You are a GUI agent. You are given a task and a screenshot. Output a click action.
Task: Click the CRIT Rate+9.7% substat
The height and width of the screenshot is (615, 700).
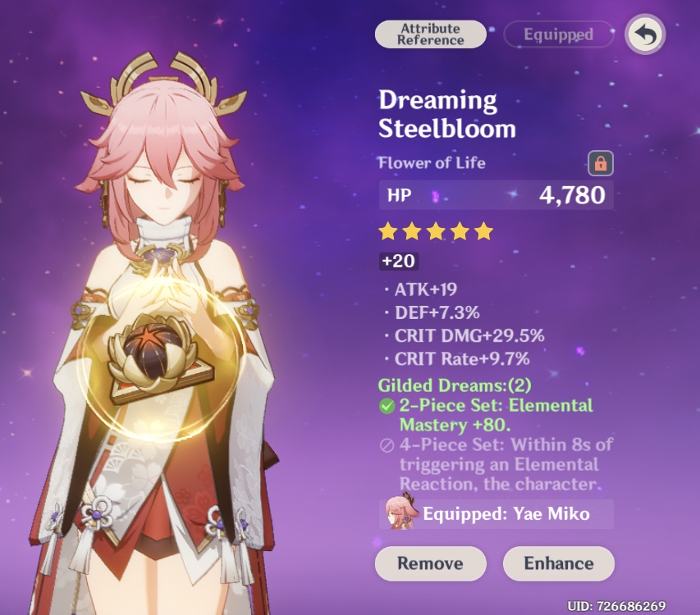tap(462, 358)
